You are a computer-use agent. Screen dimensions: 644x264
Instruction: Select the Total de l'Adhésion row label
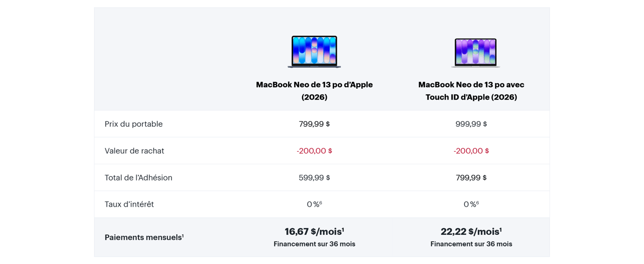pos(139,178)
